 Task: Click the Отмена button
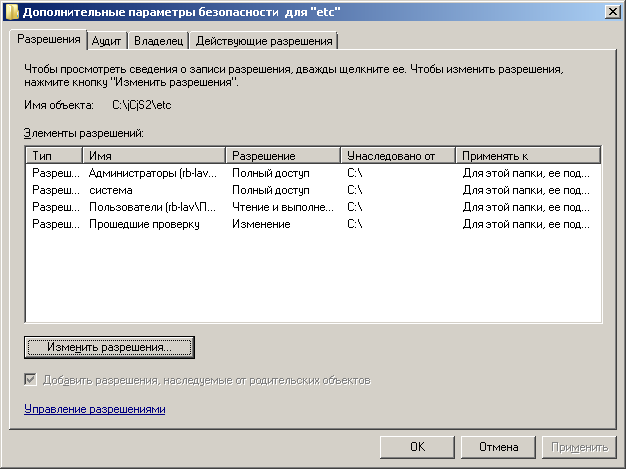[x=497, y=447]
